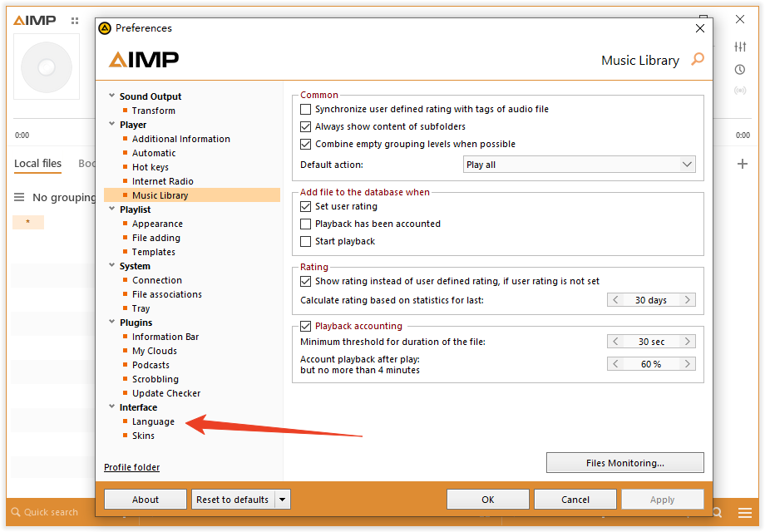Image resolution: width=765 pixels, height=532 pixels.
Task: Uncheck Always show content of subfolders
Action: (x=305, y=127)
